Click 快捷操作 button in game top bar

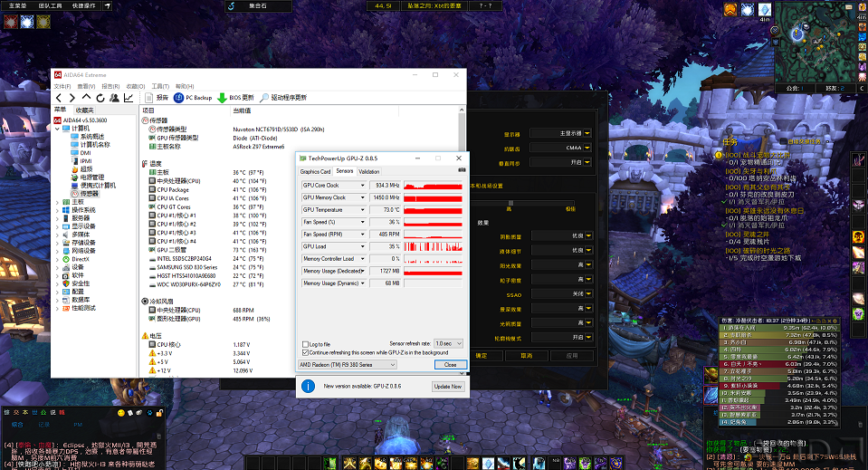click(x=83, y=5)
